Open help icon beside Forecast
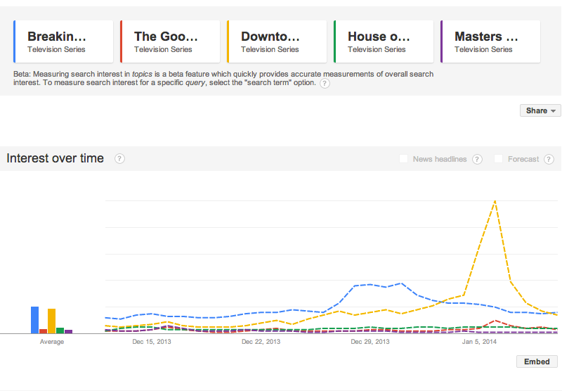 (549, 159)
